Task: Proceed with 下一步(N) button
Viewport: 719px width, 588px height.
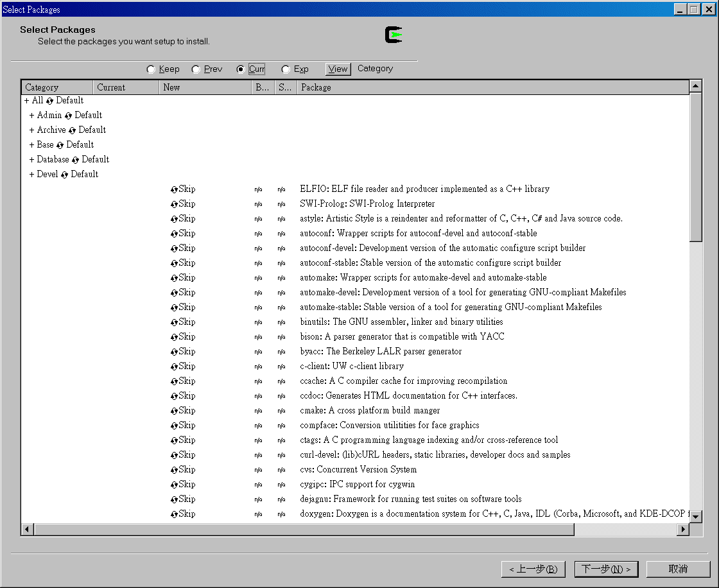Action: pos(606,569)
